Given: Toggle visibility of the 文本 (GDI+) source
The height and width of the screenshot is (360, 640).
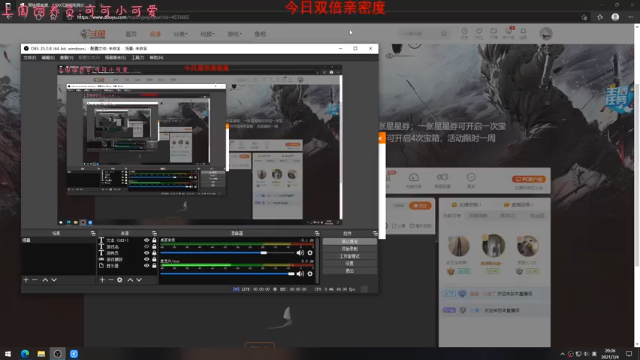Looking at the screenshot, I should [x=147, y=240].
